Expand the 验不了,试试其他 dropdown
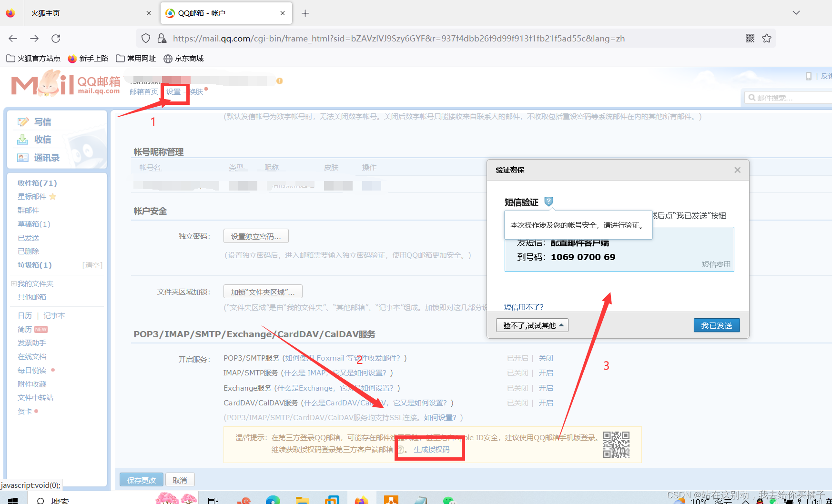The height and width of the screenshot is (504, 832). [x=532, y=325]
